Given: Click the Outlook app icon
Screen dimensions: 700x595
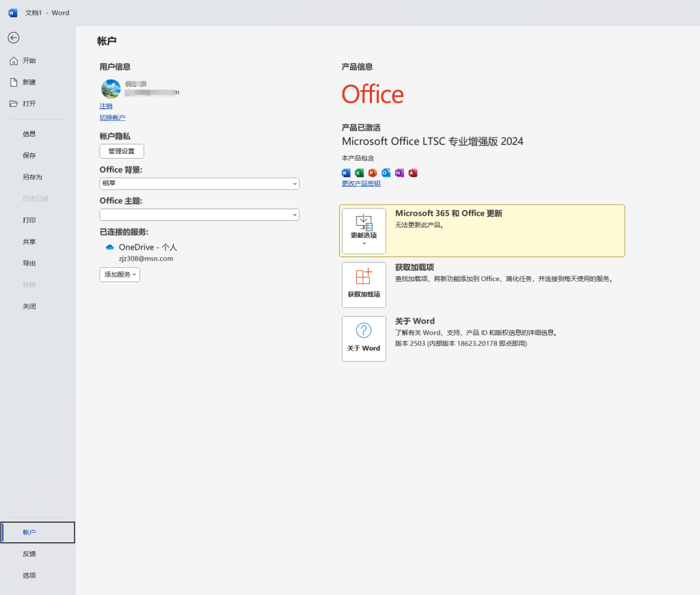Looking at the screenshot, I should click(386, 173).
